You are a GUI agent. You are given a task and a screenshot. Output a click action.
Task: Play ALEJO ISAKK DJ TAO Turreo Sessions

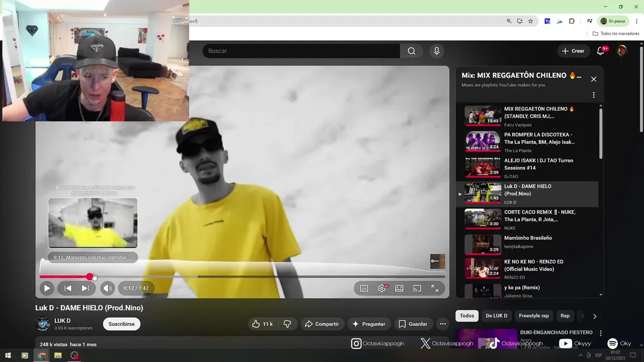(527, 168)
